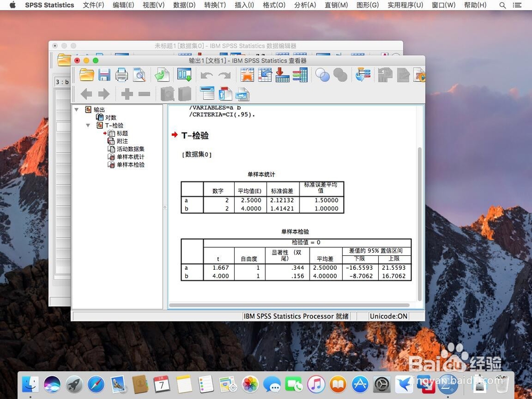This screenshot has width=532, height=399.
Task: Select 活动数据集 in the outline tree
Action: pyautogui.click(x=131, y=149)
